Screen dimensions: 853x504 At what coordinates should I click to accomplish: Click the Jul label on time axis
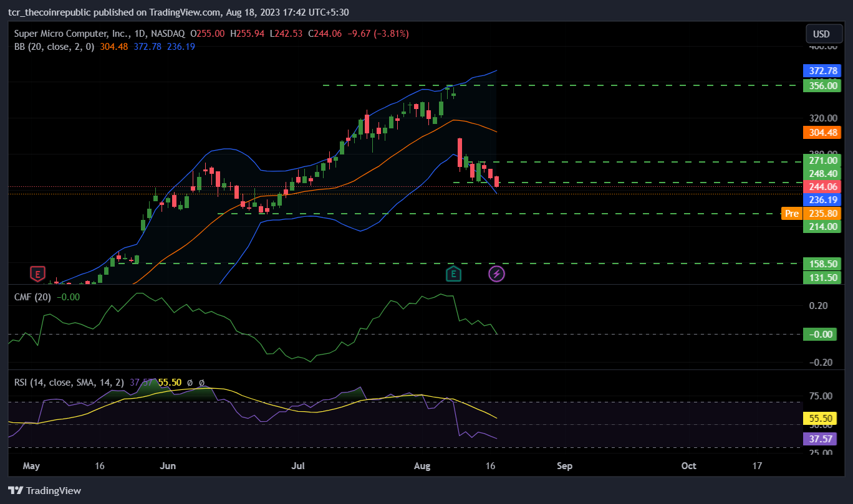coord(299,466)
